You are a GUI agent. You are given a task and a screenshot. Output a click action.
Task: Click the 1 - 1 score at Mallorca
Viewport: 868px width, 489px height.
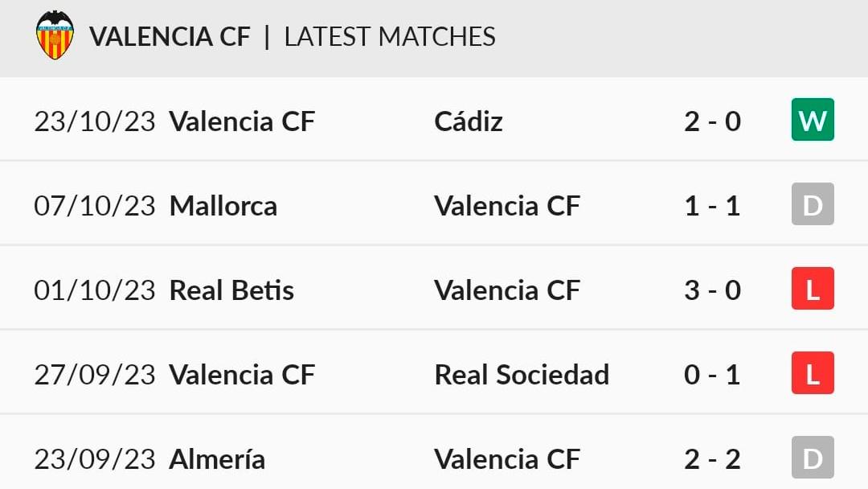(712, 206)
